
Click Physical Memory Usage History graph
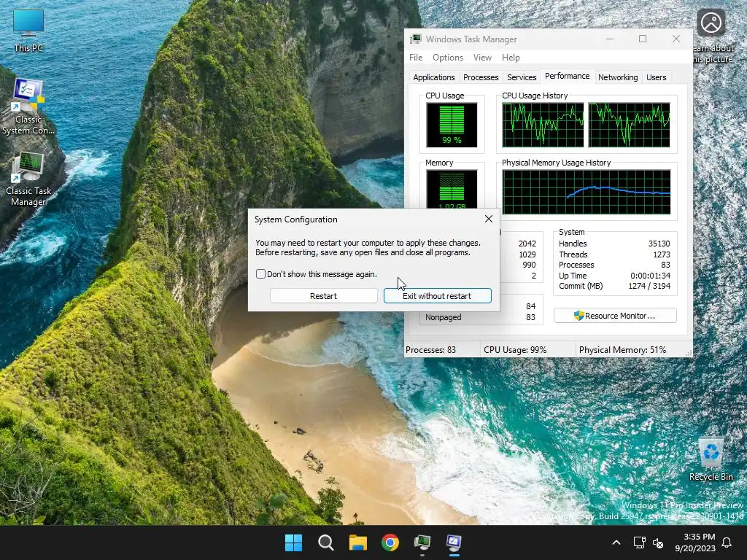coord(587,192)
